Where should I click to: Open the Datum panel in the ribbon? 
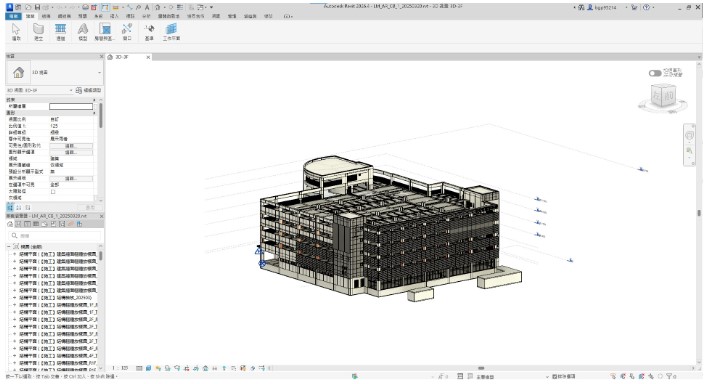(149, 32)
